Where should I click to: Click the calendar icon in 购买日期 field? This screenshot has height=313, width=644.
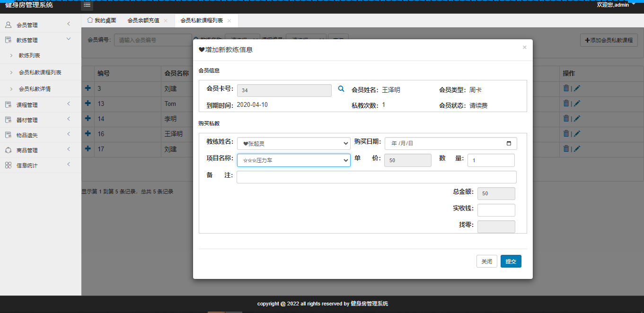tap(509, 143)
